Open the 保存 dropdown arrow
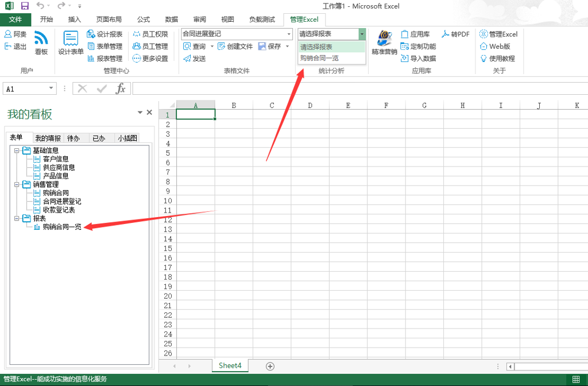 (287, 46)
